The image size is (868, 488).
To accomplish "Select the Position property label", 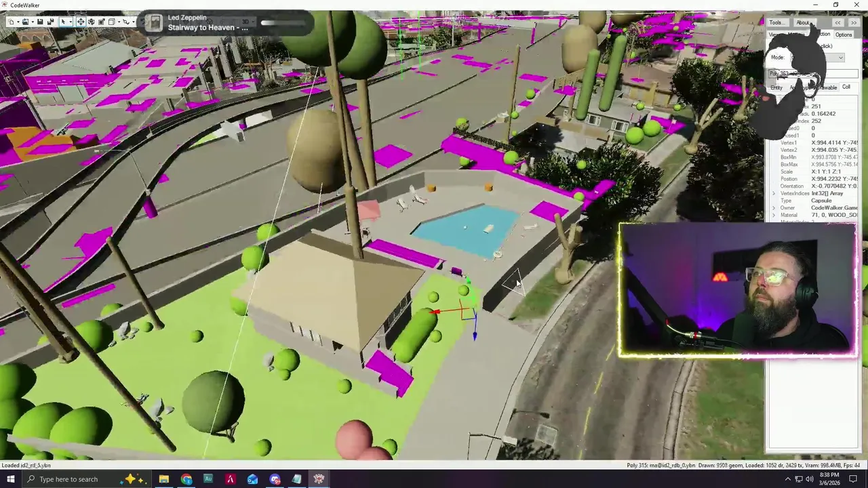I will coord(789,179).
